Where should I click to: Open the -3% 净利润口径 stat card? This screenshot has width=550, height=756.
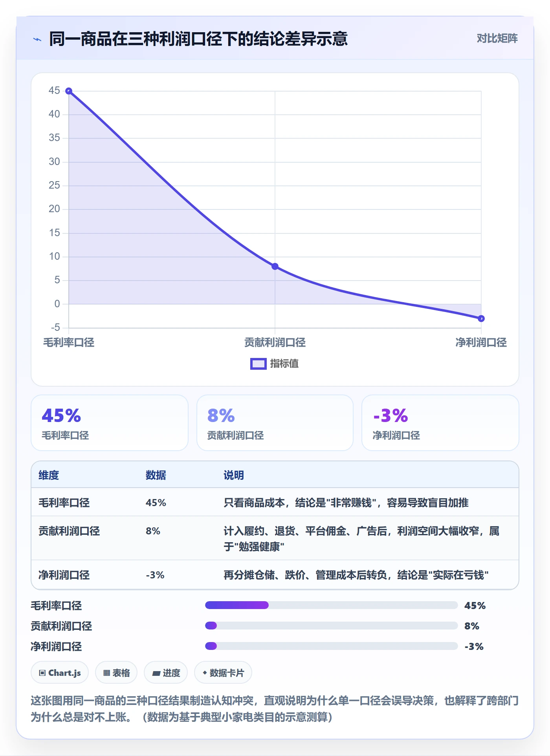pos(440,423)
